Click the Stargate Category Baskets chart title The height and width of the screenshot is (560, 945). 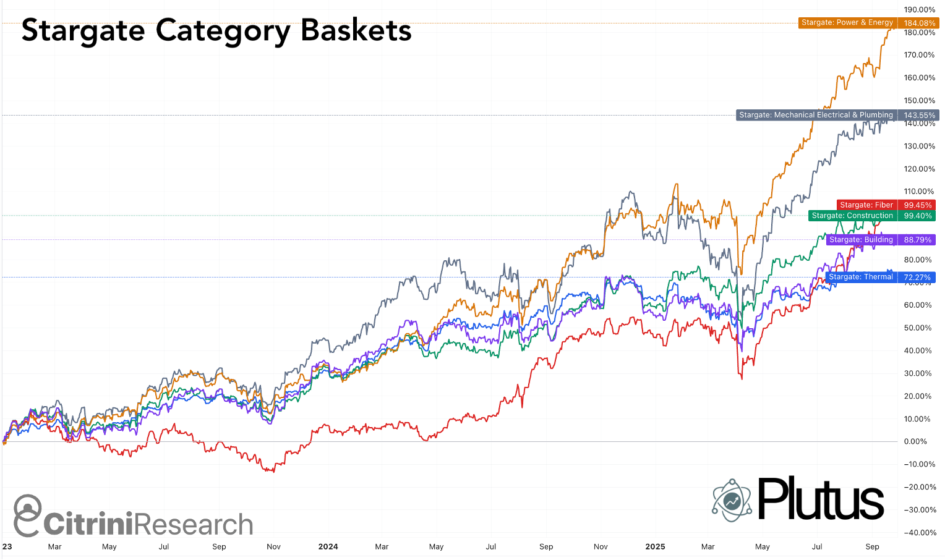click(x=216, y=31)
